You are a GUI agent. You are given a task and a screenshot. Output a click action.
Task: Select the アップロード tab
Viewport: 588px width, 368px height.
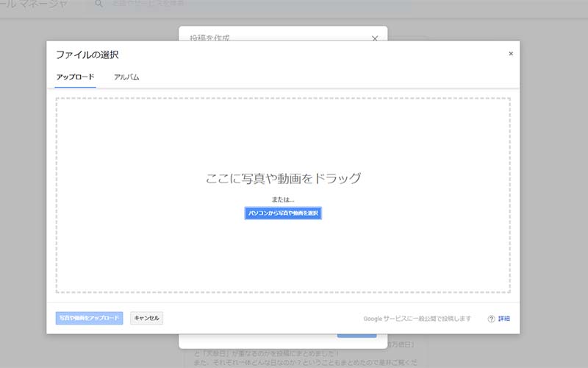click(75, 77)
